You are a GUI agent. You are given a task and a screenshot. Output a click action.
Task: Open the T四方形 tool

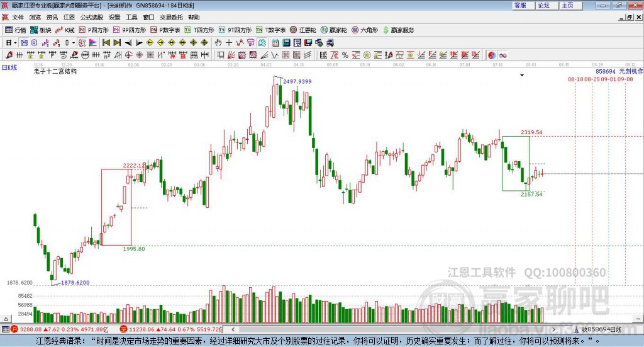point(199,30)
